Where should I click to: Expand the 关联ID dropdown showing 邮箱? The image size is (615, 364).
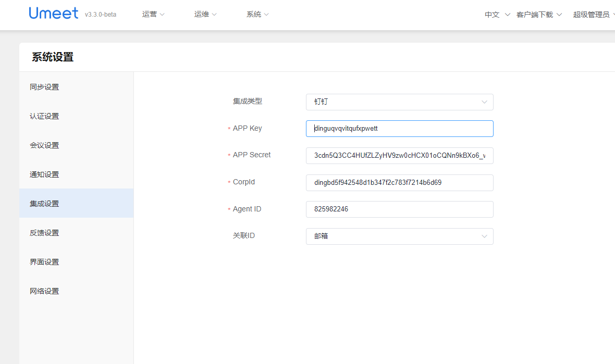(x=399, y=236)
